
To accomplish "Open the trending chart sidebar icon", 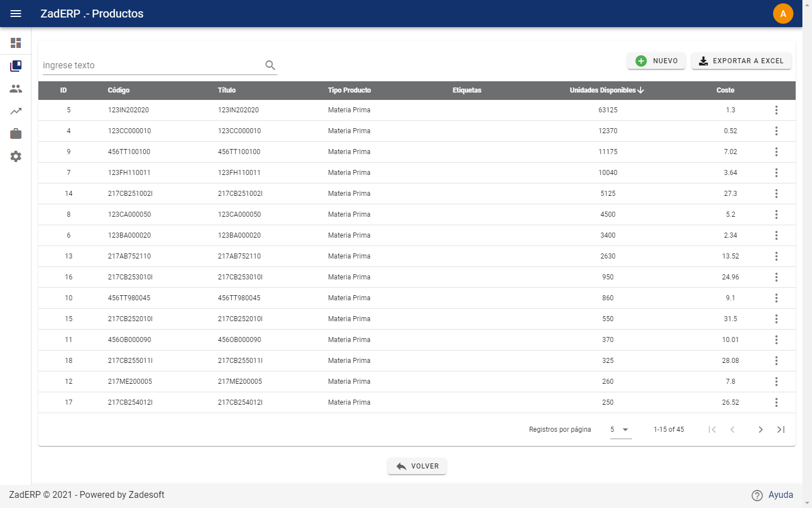I will (16, 111).
